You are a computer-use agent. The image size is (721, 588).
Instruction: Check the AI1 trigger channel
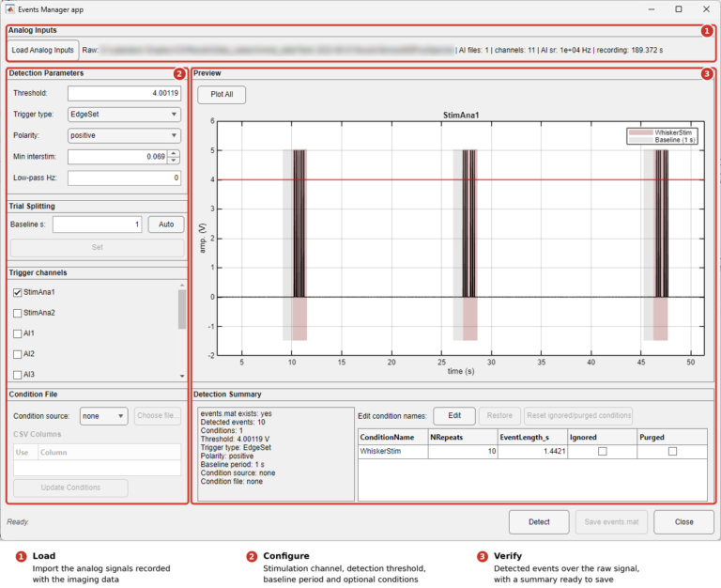click(18, 333)
